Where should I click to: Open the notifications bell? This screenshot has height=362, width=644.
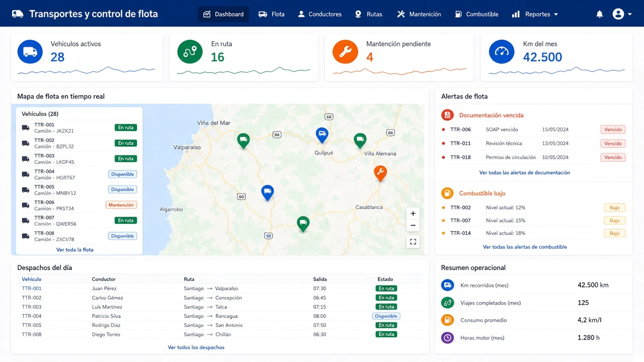tap(599, 14)
